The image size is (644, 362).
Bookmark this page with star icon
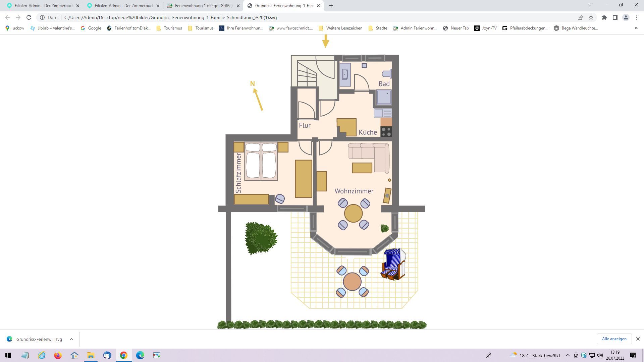point(591,17)
